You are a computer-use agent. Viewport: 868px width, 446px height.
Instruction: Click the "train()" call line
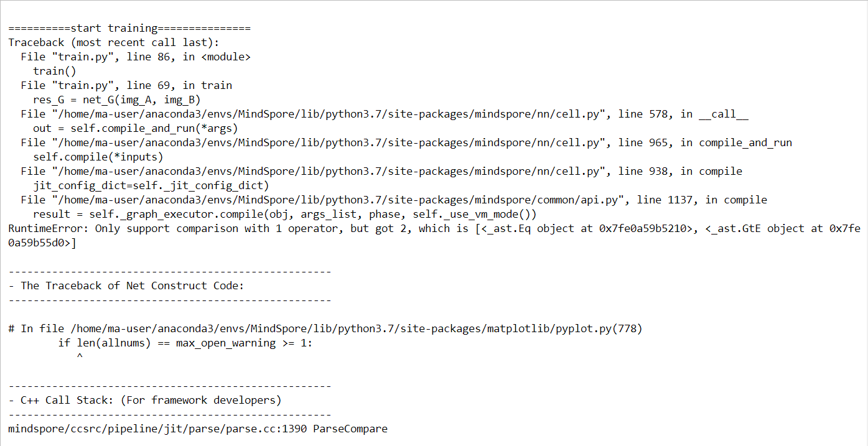(x=55, y=71)
